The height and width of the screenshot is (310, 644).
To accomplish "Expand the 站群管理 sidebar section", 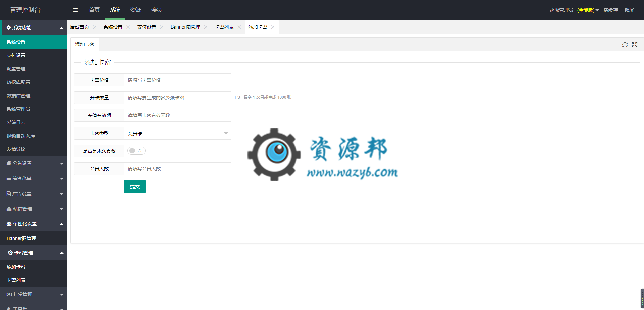I will point(34,209).
